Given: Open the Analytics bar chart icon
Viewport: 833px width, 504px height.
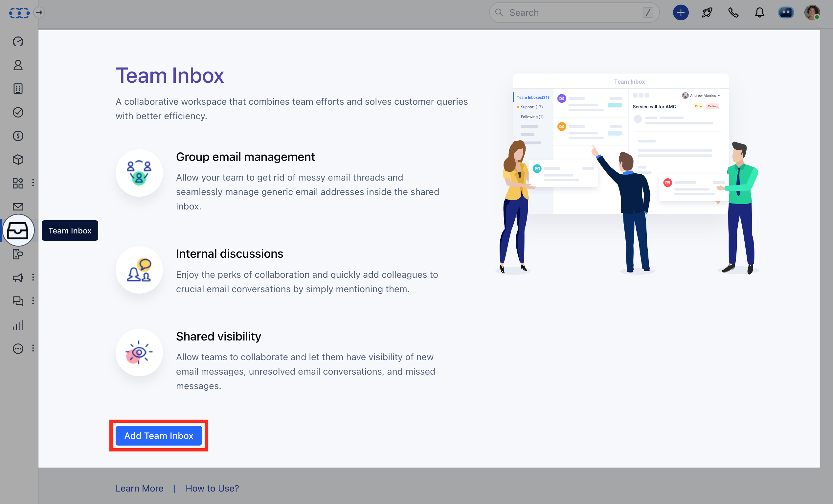Looking at the screenshot, I should (x=18, y=325).
